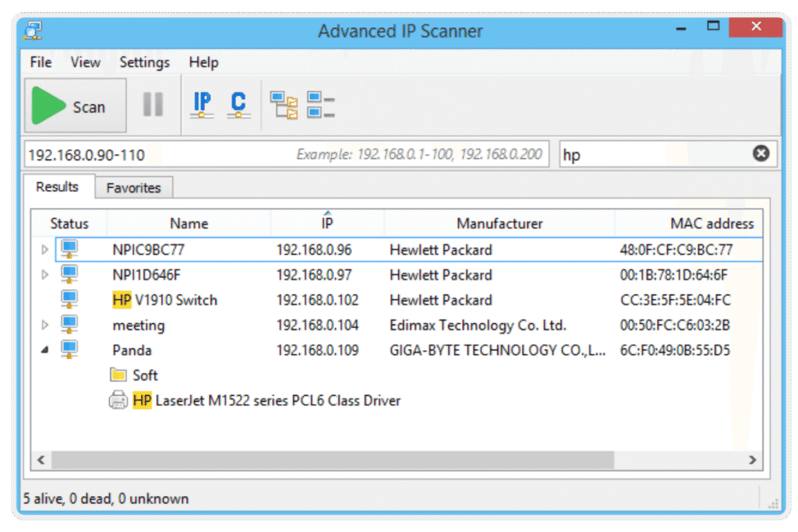Minimize the Advanced IP Scanner window

tap(681, 28)
